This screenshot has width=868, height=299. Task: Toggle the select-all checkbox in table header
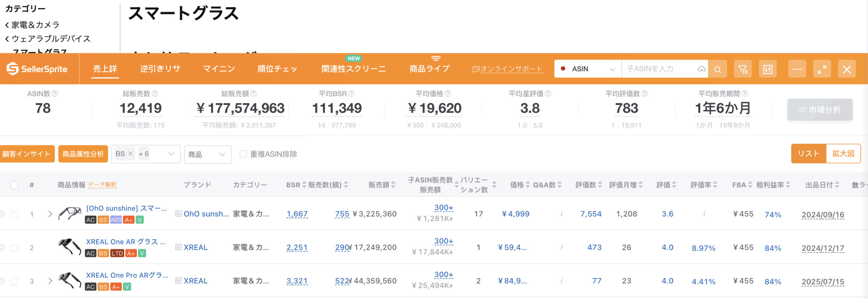[14, 185]
